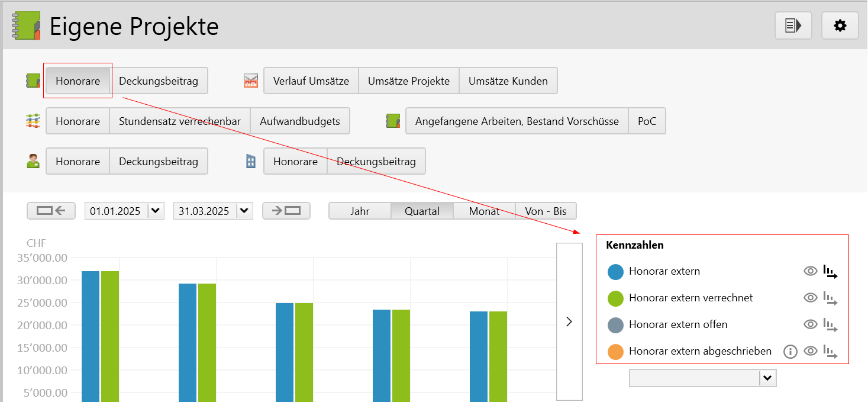Viewport: 868px width, 402px height.
Task: Click info icon for Honorar extern abgeschrieben
Action: click(790, 352)
